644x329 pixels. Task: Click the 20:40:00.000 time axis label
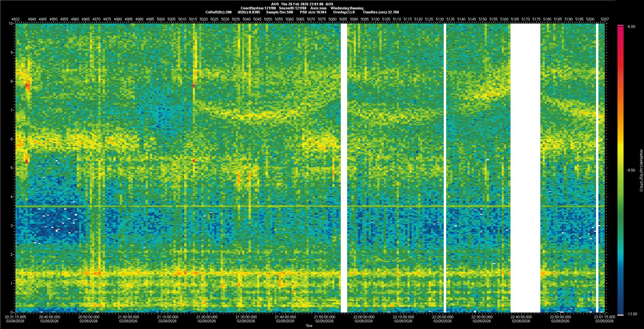(x=50, y=317)
